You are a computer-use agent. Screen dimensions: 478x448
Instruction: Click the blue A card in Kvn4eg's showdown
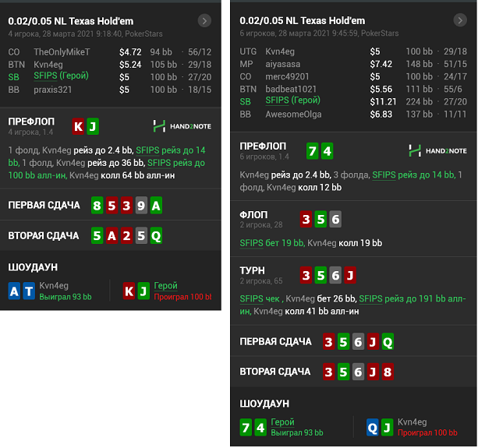click(14, 291)
